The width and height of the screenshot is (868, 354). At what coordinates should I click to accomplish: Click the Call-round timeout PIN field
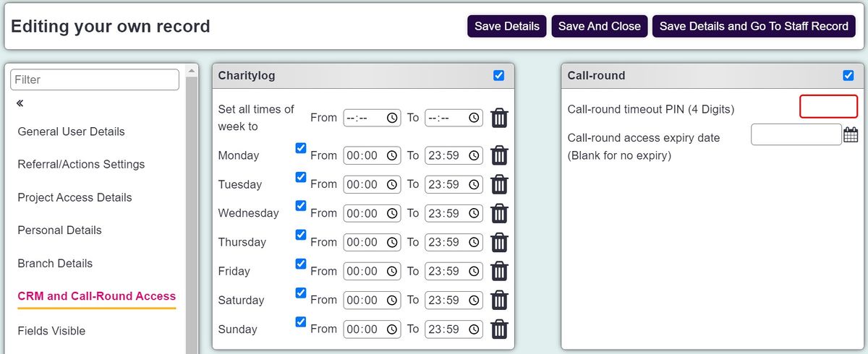(828, 106)
